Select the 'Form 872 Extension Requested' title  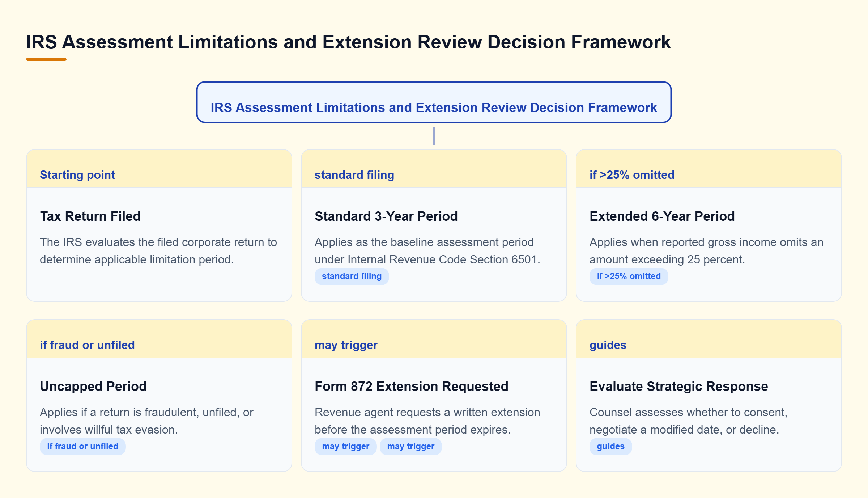pyautogui.click(x=411, y=386)
